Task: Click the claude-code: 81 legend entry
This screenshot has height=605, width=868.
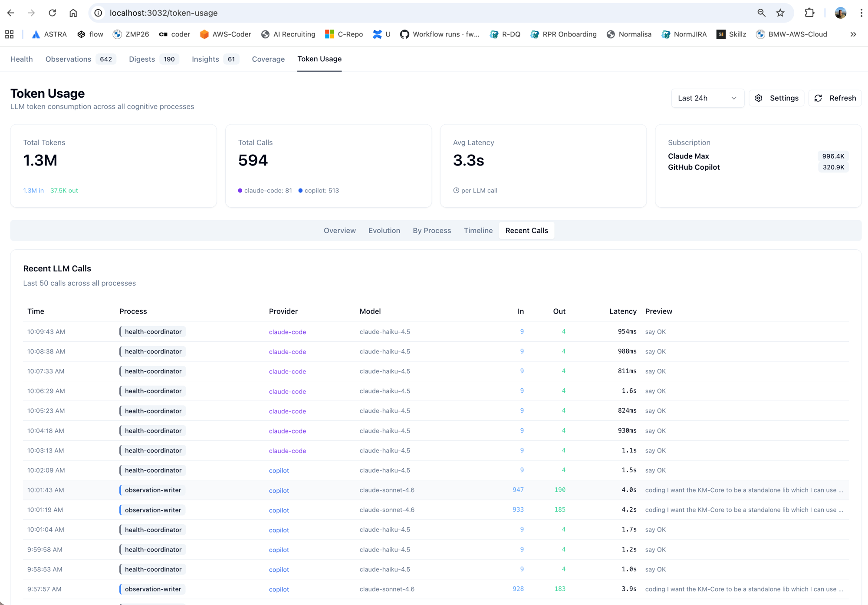Action: 265,191
